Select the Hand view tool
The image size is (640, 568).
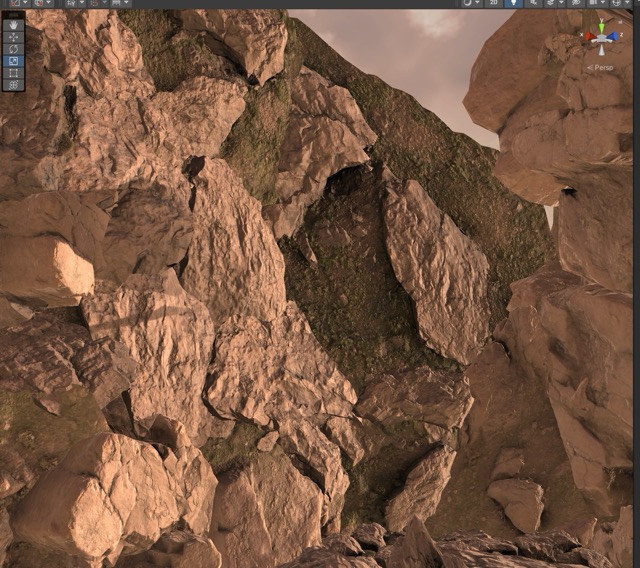[x=13, y=25]
